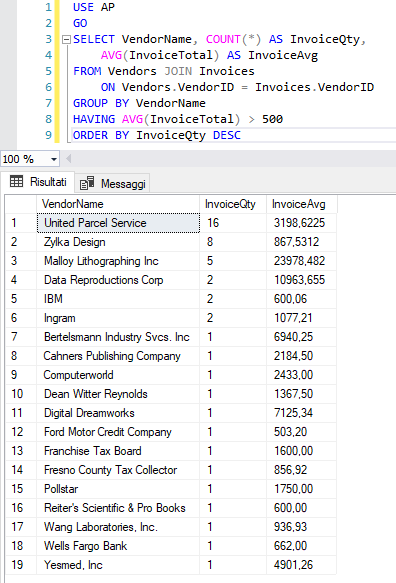The height and width of the screenshot is (583, 396).
Task: Click the Wells Fargo Bank cell
Action: (118, 546)
